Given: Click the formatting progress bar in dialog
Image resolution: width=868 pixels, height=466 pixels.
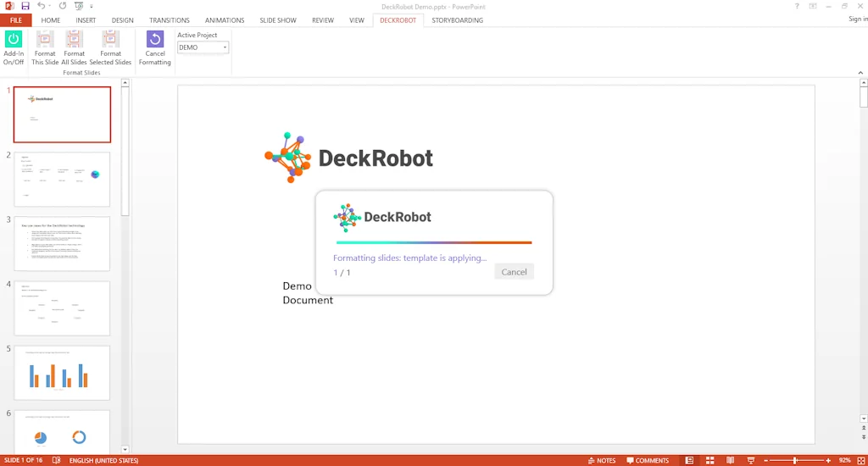Looking at the screenshot, I should (x=434, y=242).
